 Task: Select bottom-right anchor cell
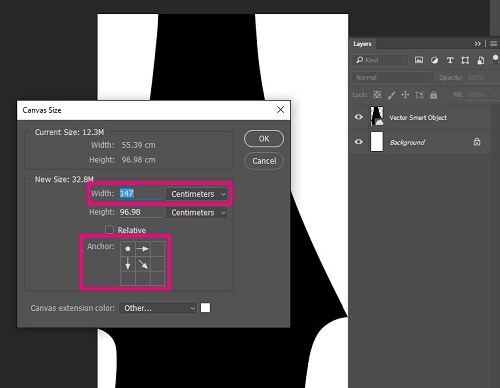(x=158, y=278)
